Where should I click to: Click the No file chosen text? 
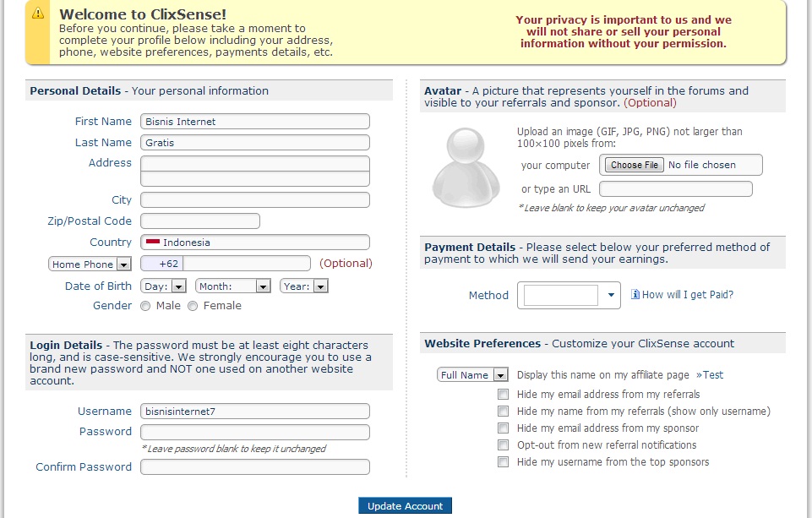coord(701,165)
